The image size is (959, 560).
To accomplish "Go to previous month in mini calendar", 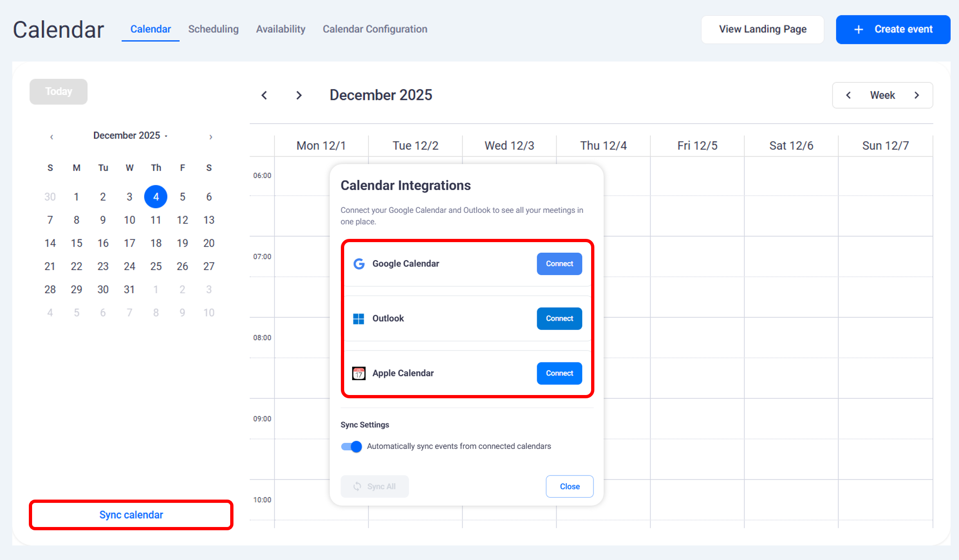I will pyautogui.click(x=52, y=137).
